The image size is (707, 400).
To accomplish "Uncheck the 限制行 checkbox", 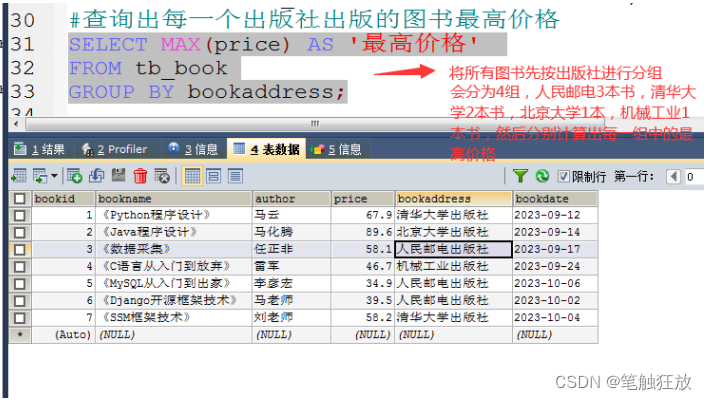I will click(563, 176).
